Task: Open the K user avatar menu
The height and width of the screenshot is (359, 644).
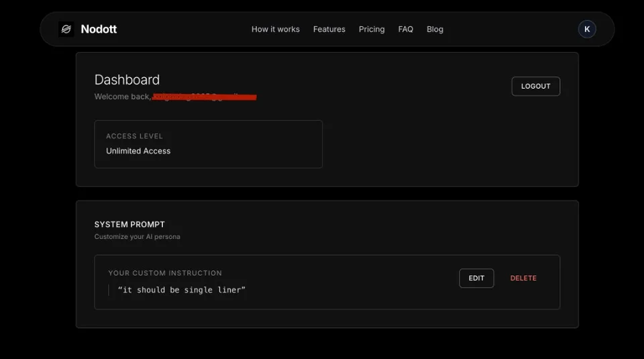Action: coord(587,29)
